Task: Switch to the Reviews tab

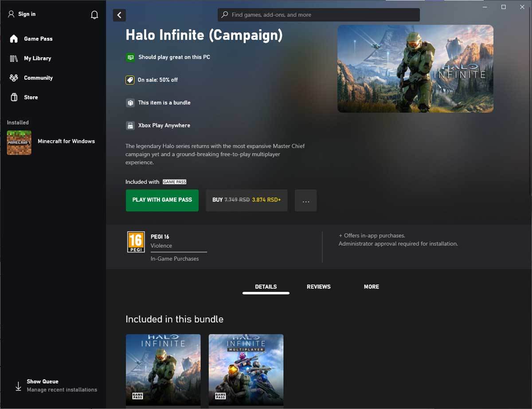Action: (x=318, y=287)
